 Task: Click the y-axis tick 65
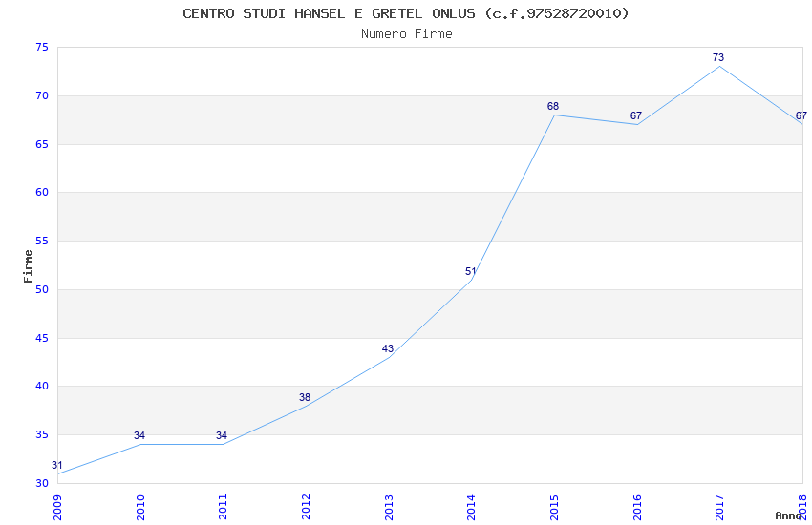[42, 144]
